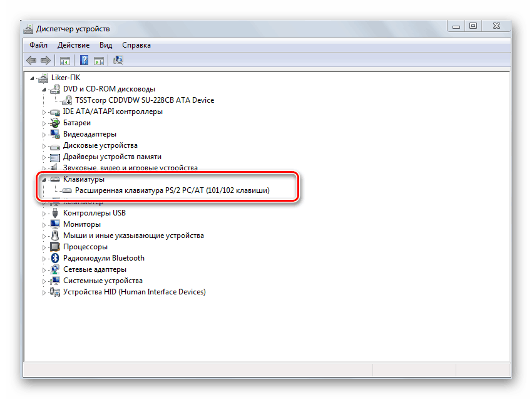This screenshot has width=532, height=399.
Task: Select the DVD и CD-ROM дисководы label
Action: [110, 89]
